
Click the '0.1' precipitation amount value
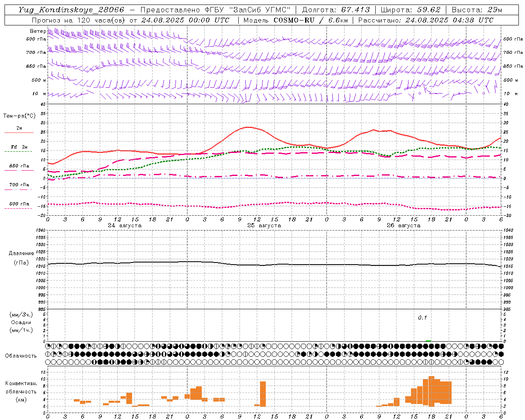(422, 317)
